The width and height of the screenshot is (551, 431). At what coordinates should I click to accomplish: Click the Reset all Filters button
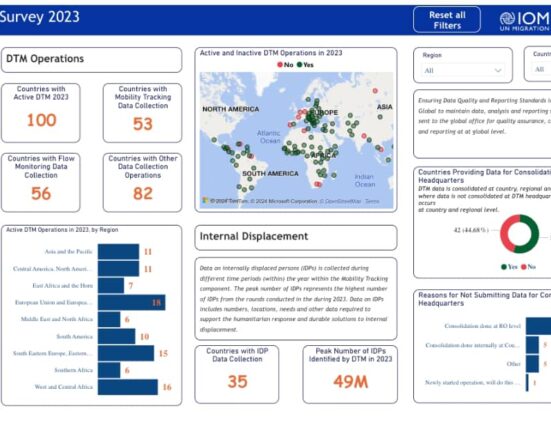pyautogui.click(x=447, y=20)
